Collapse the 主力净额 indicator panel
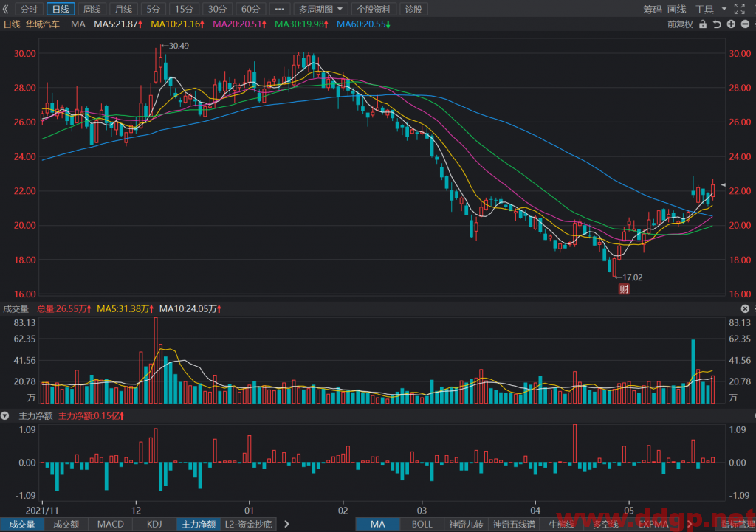 [5, 415]
